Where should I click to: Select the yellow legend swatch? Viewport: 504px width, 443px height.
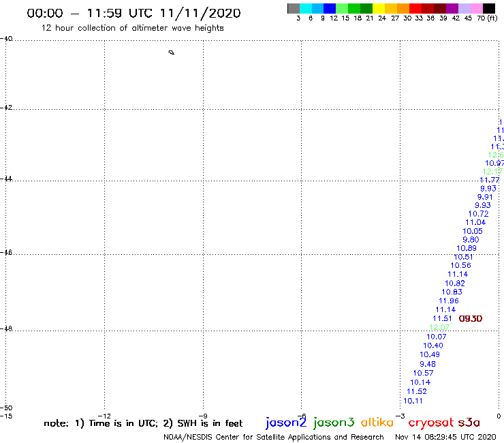(x=378, y=8)
